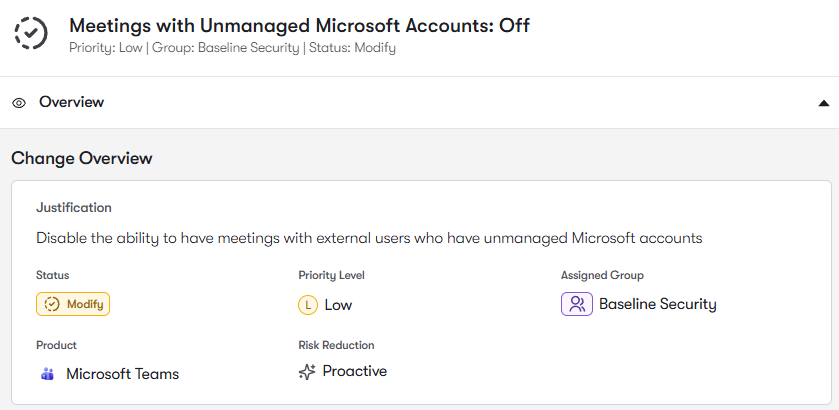Click the Modify status badge
This screenshot has width=839, height=410.
pos(73,304)
